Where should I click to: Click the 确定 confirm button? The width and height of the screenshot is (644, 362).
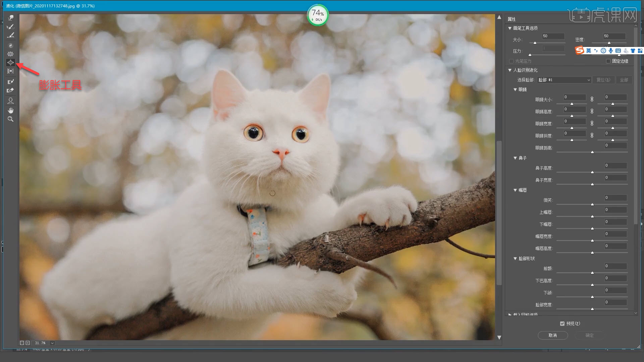[590, 335]
